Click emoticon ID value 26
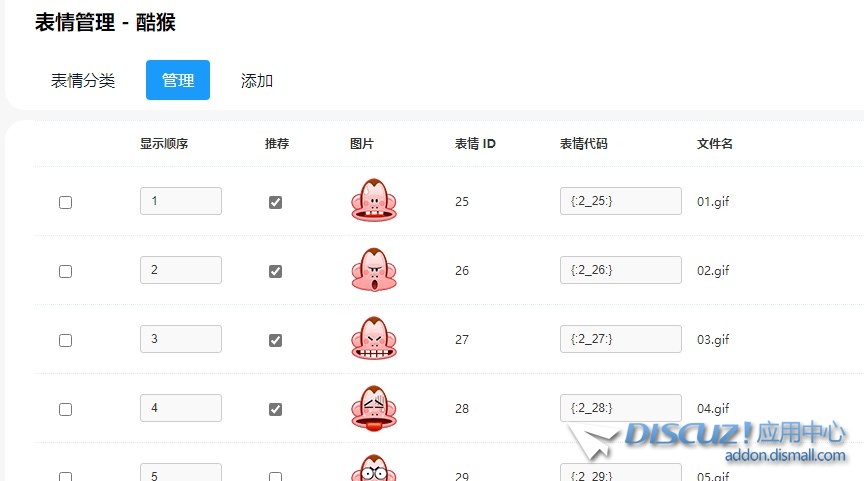864x481 pixels. tap(462, 271)
